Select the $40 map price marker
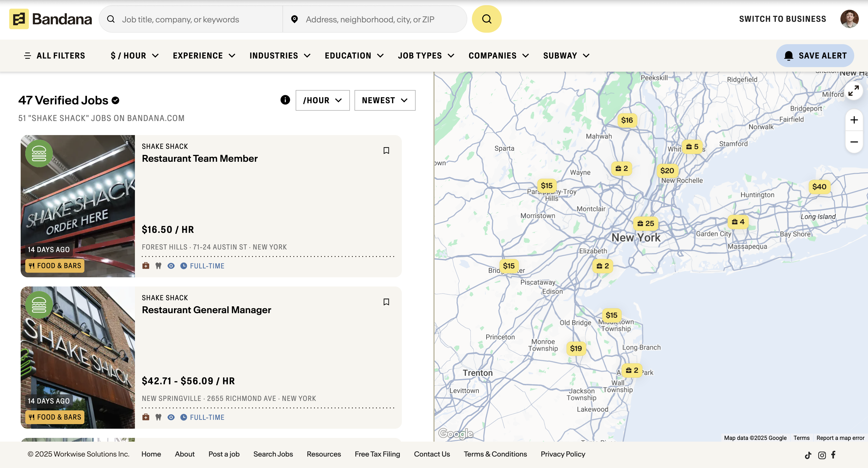The image size is (868, 468). pos(819,187)
